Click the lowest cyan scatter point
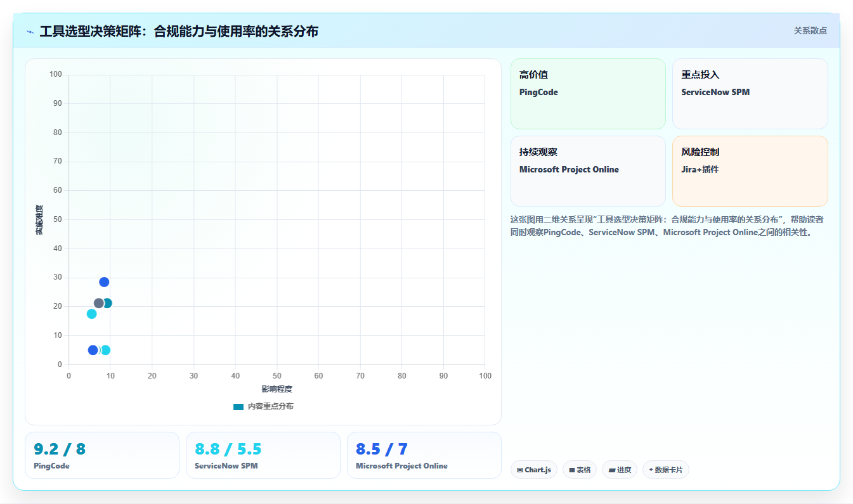 pyautogui.click(x=105, y=350)
